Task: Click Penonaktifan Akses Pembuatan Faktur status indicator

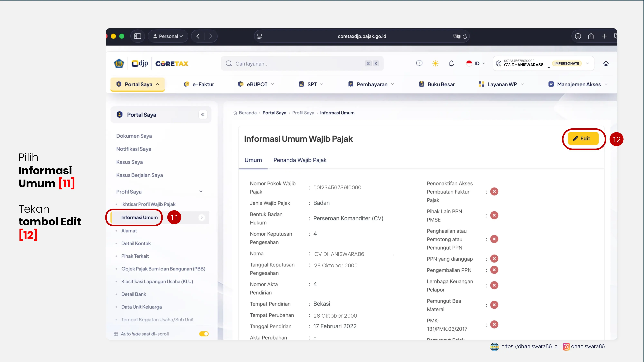Action: tap(494, 192)
